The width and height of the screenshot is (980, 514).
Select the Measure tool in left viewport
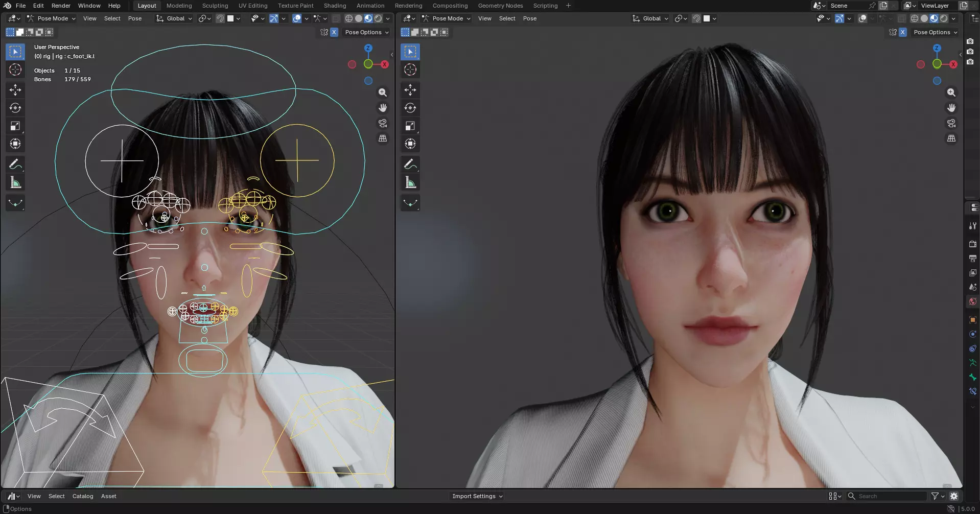(x=15, y=182)
